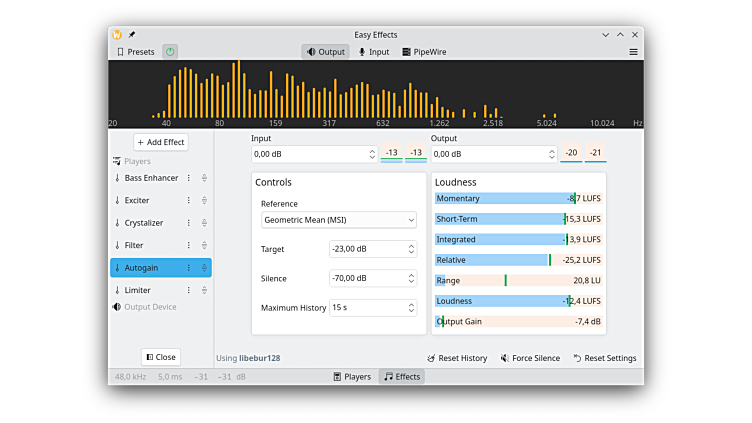Image resolution: width=752 pixels, height=423 pixels.
Task: Switch to the Input tab
Action: pos(374,52)
